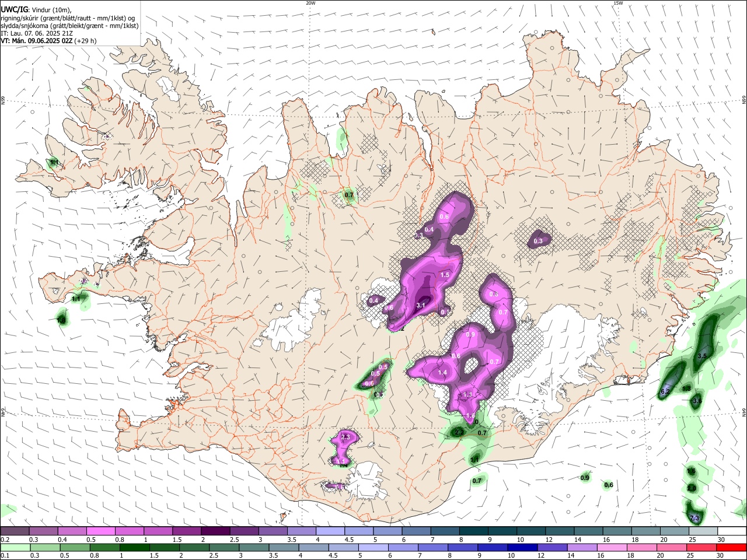Click the 6.2 rain value off the coast
Screen dimensions: 747x560
[x=665, y=391]
